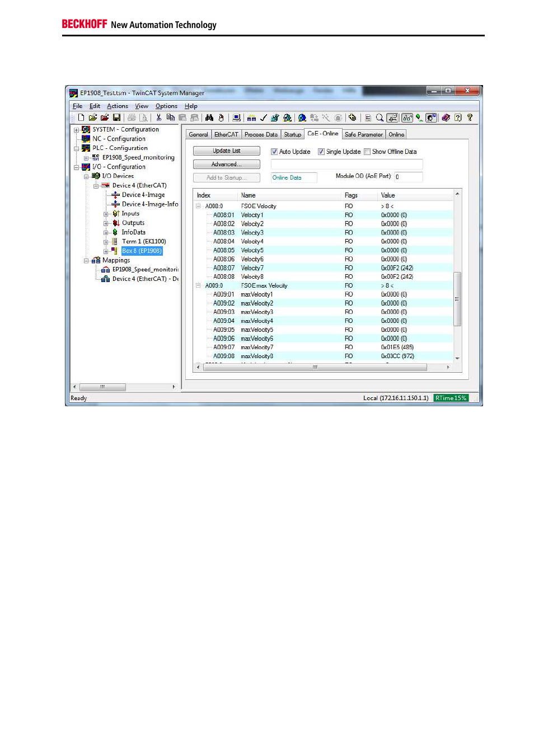Open the File menu
The image size is (534, 756).
point(77,106)
